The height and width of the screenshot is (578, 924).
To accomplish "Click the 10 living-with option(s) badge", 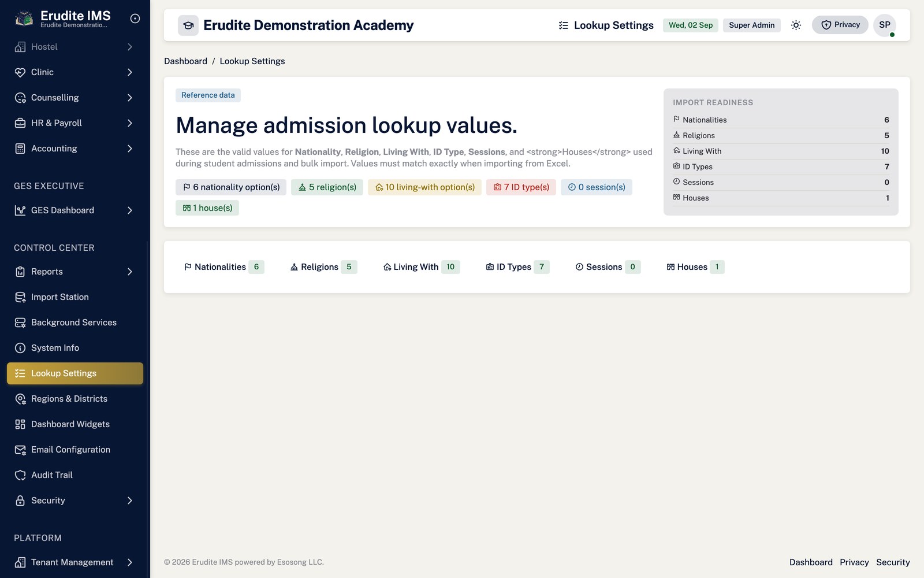I will coord(424,187).
